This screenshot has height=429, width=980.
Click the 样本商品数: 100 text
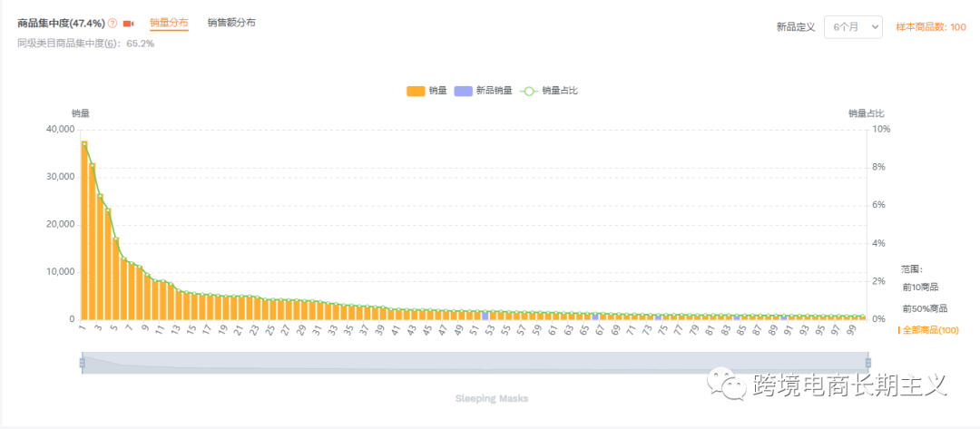point(931,27)
